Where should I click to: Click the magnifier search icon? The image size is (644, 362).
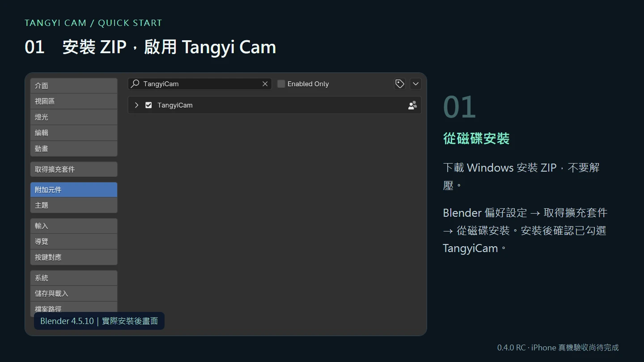pos(135,84)
